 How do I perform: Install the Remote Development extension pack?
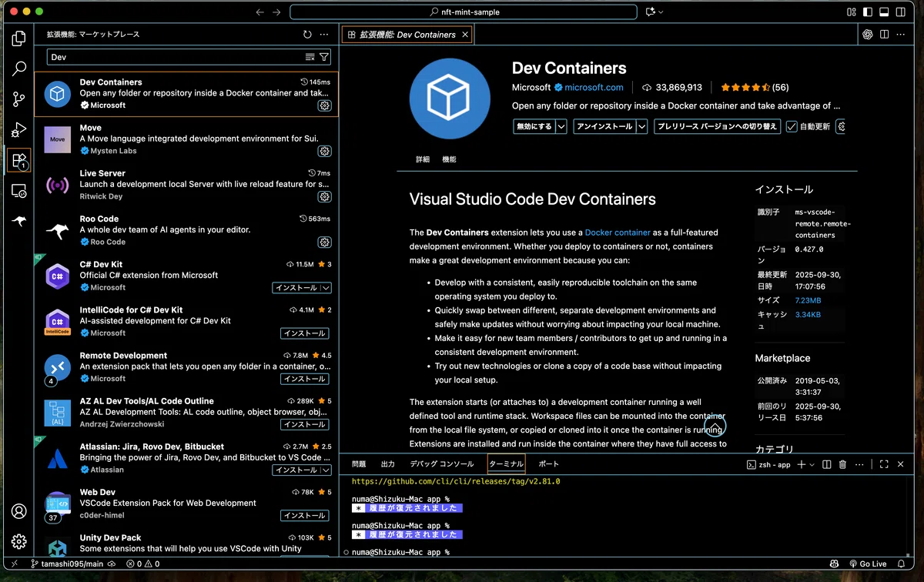pos(304,379)
